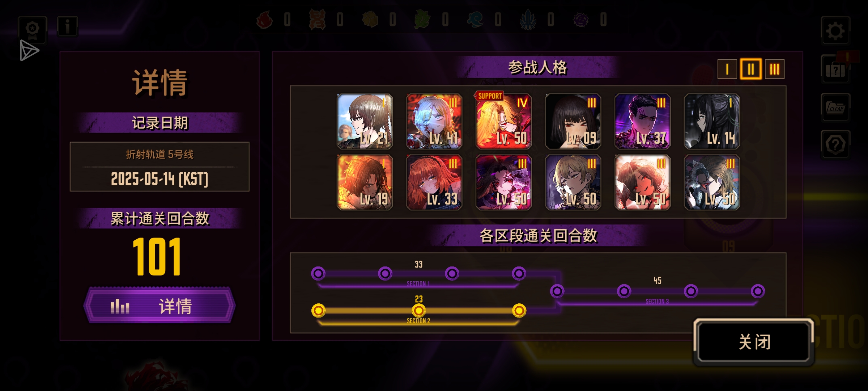Select the Lv. 33 orange-haired character portrait
The width and height of the screenshot is (868, 391).
pos(434,182)
